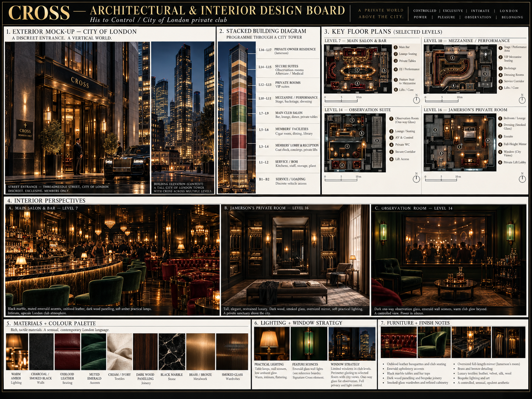Open the emerald armchair furniture photo

point(434,342)
